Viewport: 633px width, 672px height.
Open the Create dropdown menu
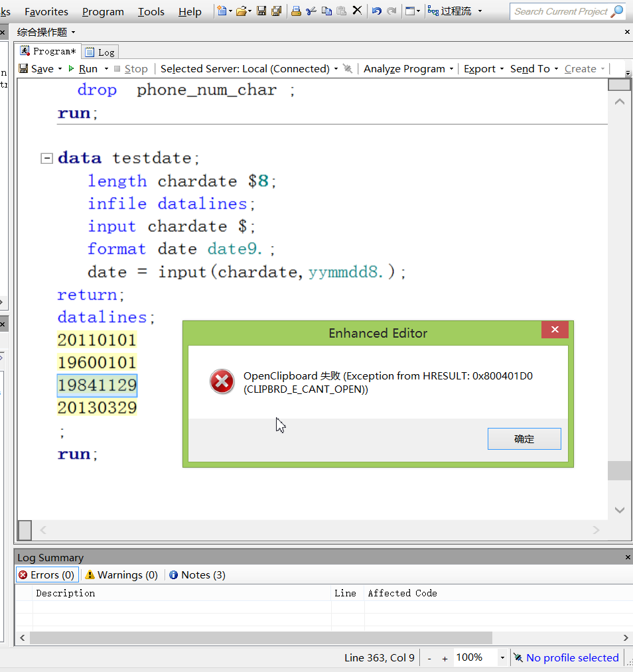pos(602,69)
